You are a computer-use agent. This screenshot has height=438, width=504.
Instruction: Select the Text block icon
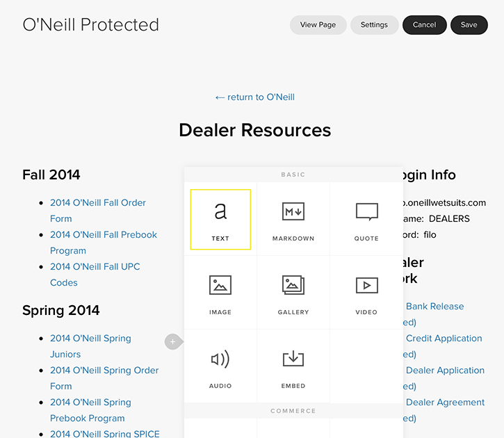(x=220, y=219)
